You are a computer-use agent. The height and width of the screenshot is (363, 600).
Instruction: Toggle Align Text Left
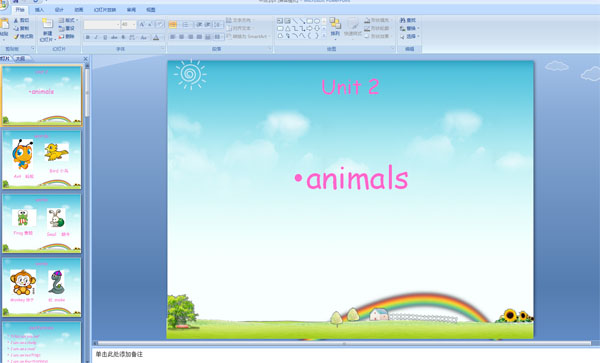click(173, 37)
